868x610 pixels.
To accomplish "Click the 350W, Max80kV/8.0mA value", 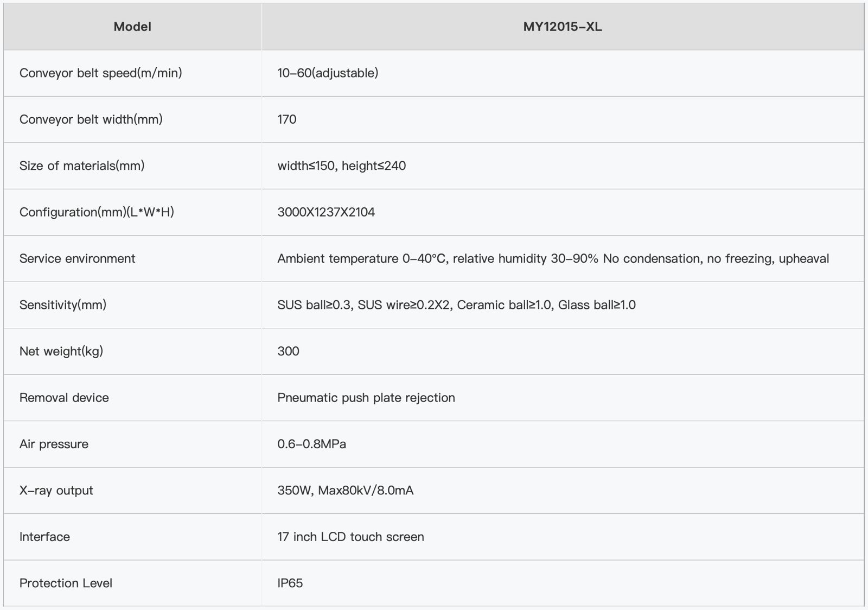I will (345, 491).
